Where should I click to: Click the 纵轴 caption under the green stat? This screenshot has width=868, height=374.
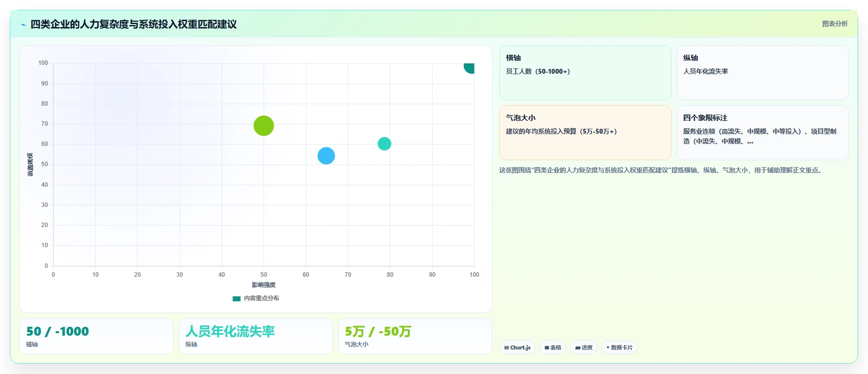[x=191, y=345]
